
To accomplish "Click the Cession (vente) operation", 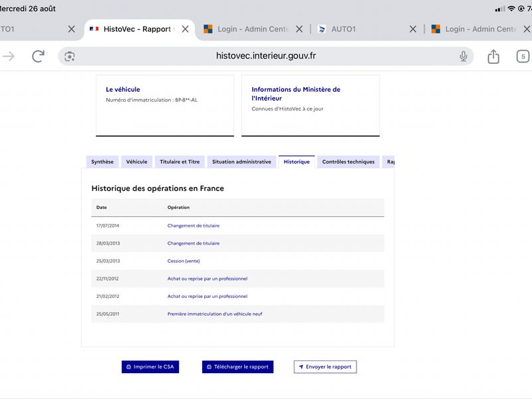I will [184, 261].
